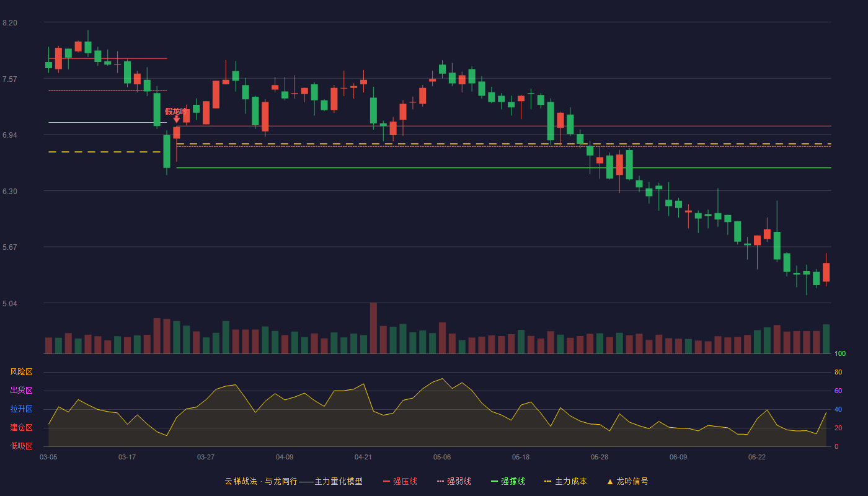Click the orange 80 indicator axis label
This screenshot has height=496, width=868.
[x=838, y=373]
